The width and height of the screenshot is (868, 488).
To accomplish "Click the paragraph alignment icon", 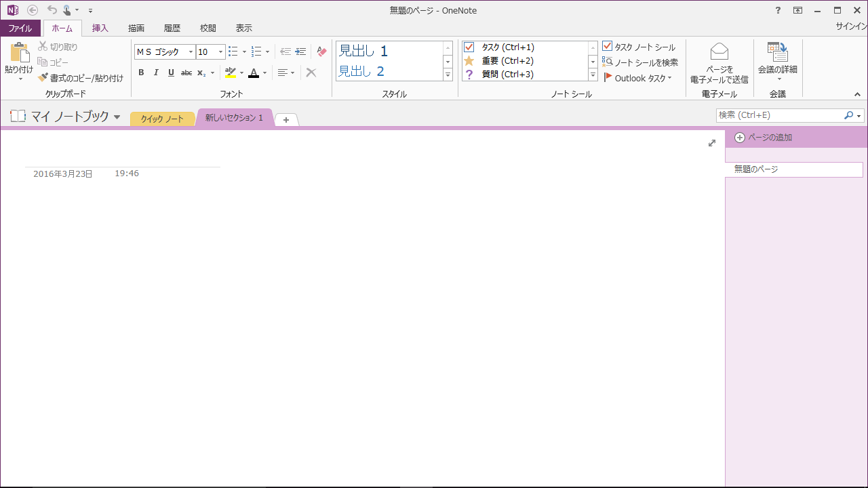I will (x=283, y=73).
